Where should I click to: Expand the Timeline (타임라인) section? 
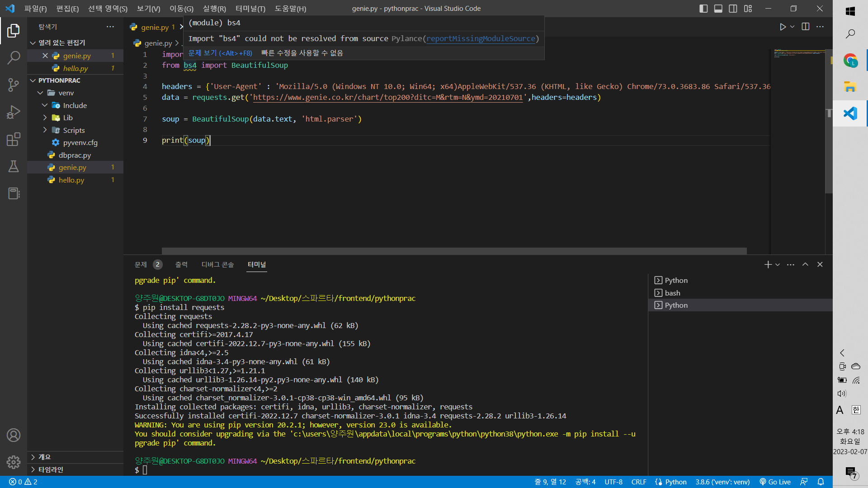coord(75,469)
